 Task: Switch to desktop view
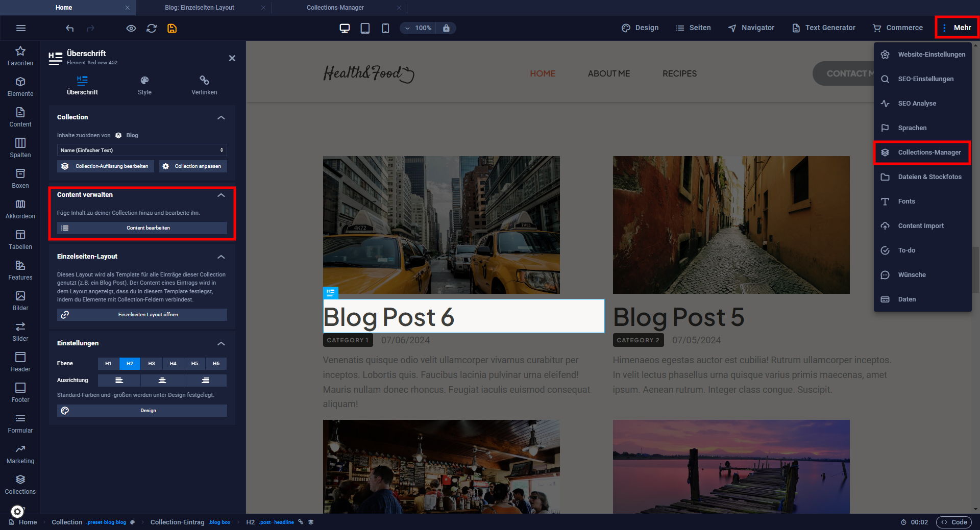[x=345, y=28]
